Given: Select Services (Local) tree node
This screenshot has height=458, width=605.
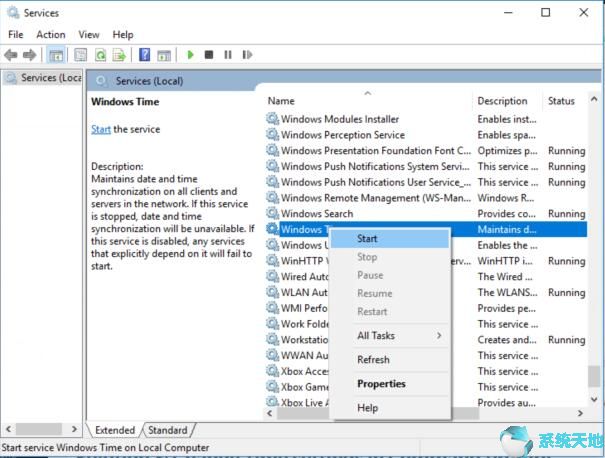Looking at the screenshot, I should click(x=44, y=78).
